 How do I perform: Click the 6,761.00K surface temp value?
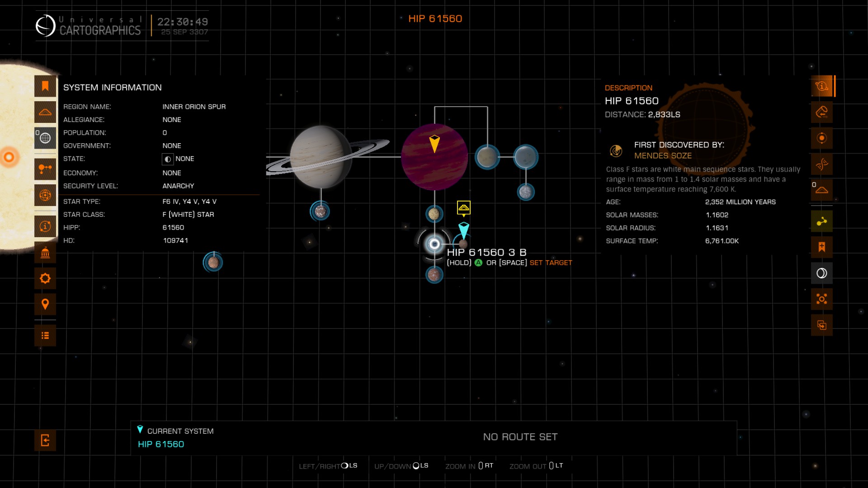722,241
